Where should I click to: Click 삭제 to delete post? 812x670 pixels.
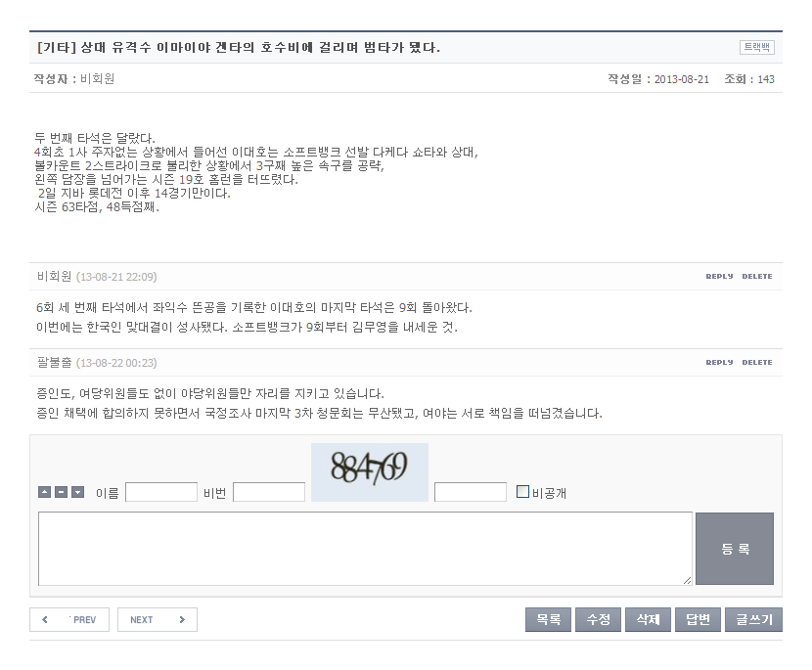tap(648, 620)
